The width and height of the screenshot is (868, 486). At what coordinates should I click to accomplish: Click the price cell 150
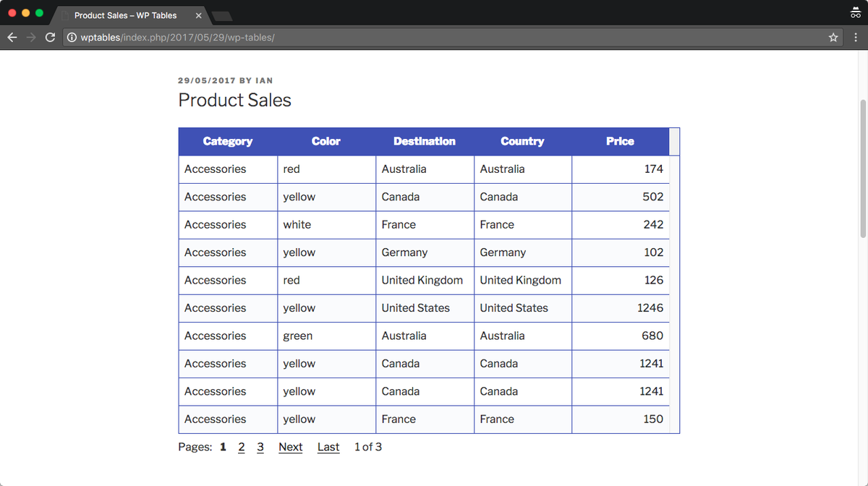621,419
